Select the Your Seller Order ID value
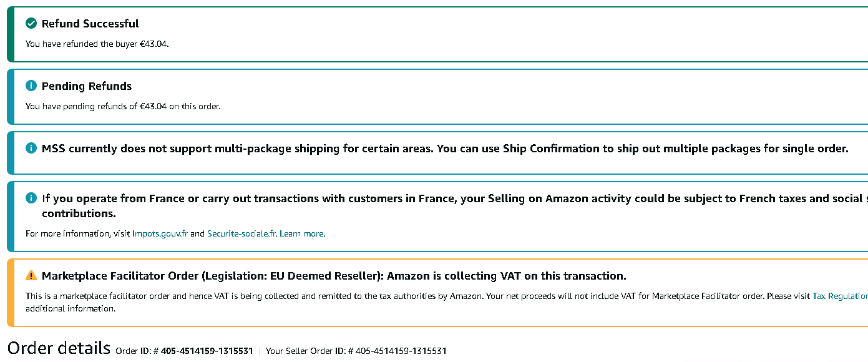The width and height of the screenshot is (868, 362). [x=401, y=351]
